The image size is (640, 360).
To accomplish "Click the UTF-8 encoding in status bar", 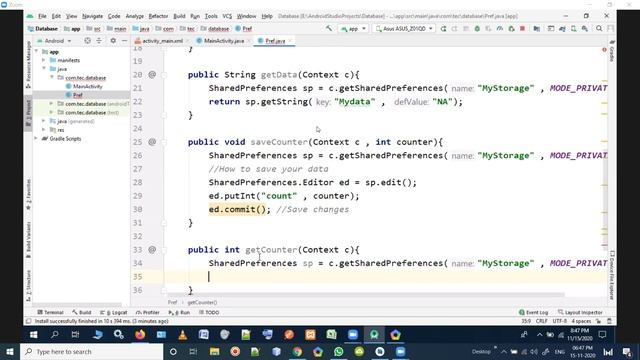I will [560, 321].
